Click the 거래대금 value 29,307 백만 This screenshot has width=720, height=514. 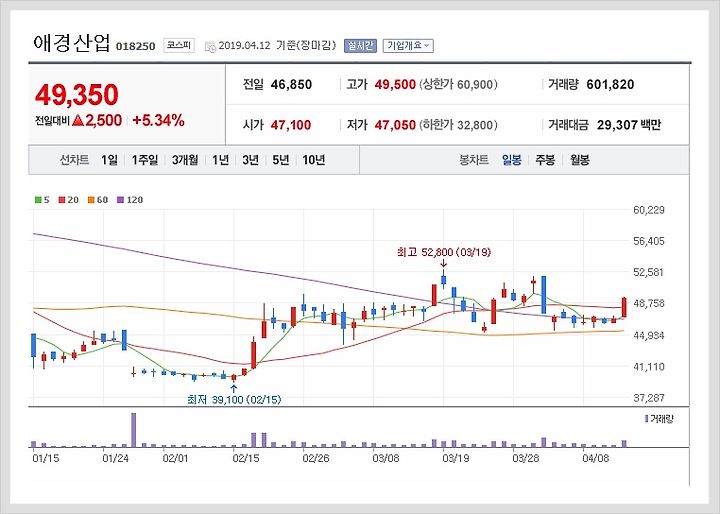[x=629, y=125]
